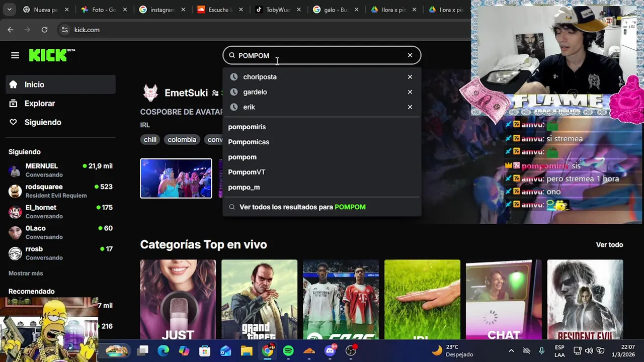
Task: Open IRL grass category card
Action: click(422, 300)
